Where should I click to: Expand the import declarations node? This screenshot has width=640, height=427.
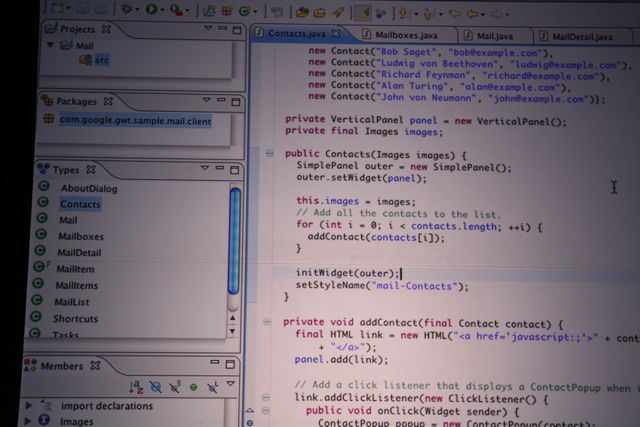(29, 406)
